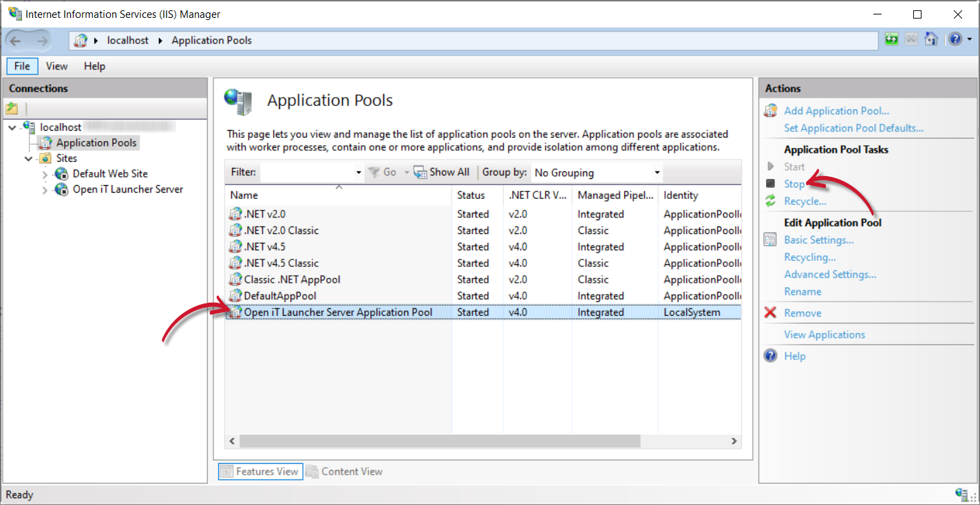Collapse the Sites tree node
This screenshot has width=980, height=505.
point(28,158)
